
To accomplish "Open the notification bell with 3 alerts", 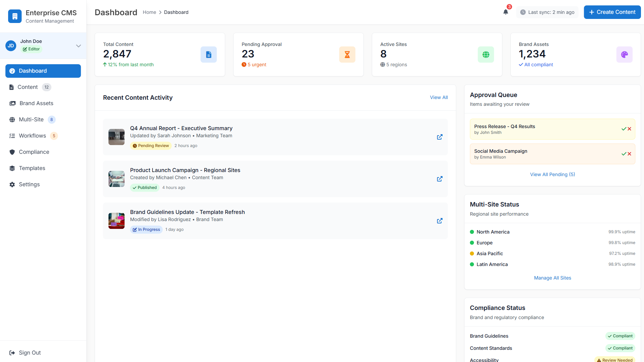I will (505, 11).
